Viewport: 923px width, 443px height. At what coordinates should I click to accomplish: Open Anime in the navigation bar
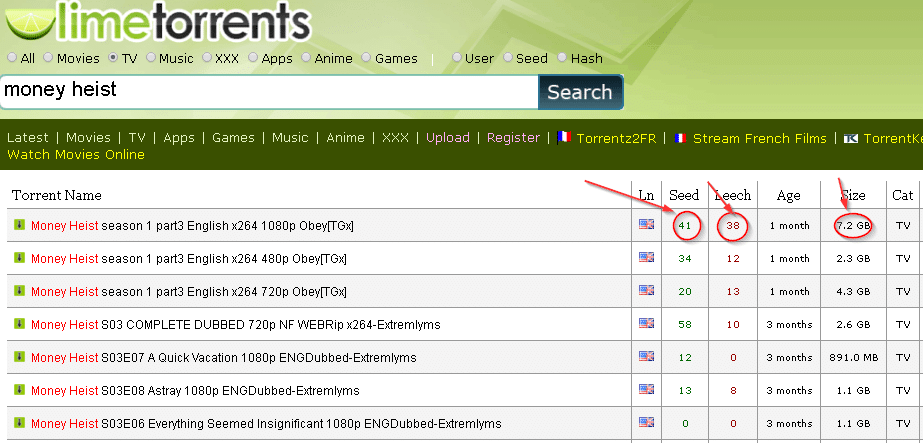pos(345,138)
